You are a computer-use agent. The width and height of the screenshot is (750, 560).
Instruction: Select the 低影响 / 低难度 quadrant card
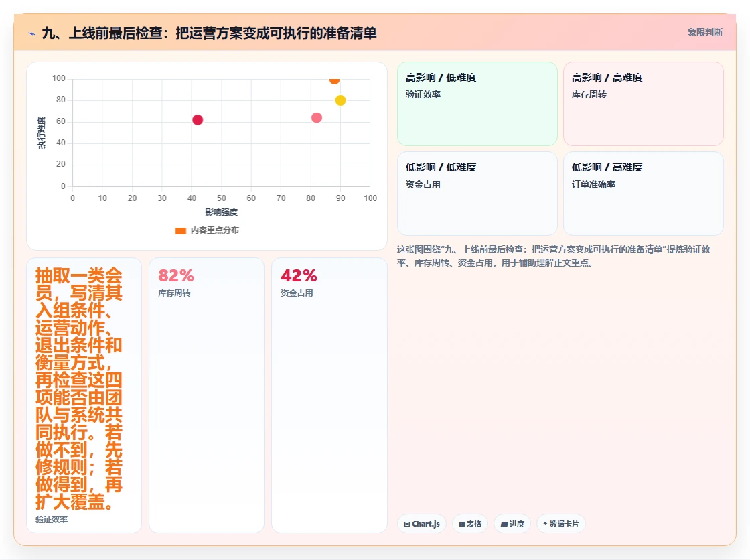477,194
